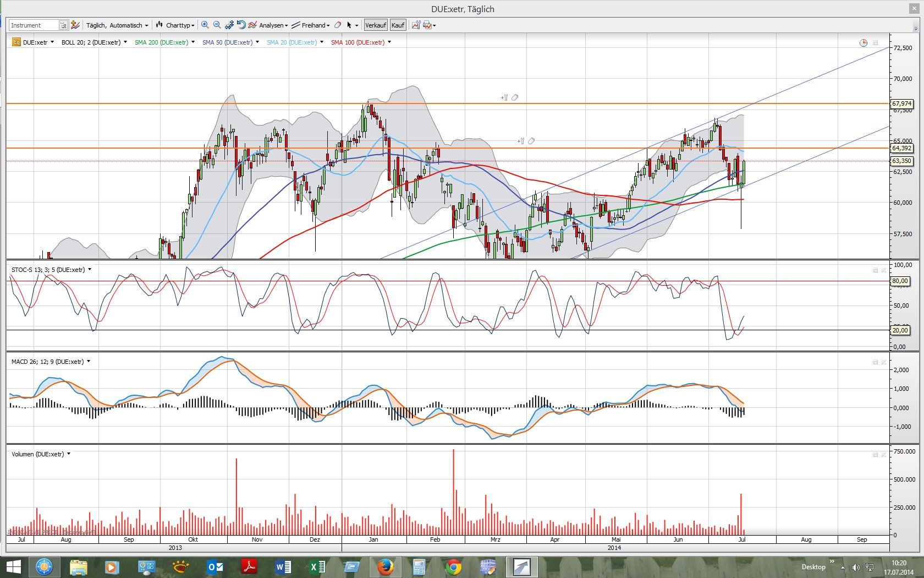Click the 80,00 stochastic level label
This screenshot has width=924, height=578.
900,281
